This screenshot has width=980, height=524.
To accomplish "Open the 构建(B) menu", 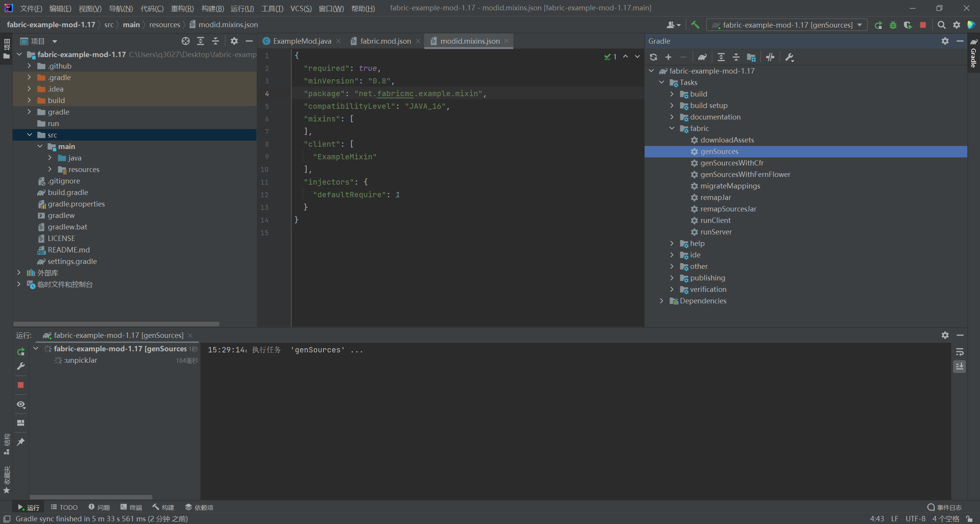I will 212,8.
